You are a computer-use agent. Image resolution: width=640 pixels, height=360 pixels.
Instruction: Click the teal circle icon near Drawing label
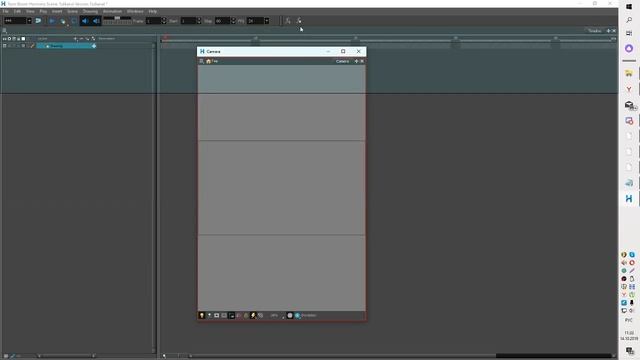tap(298, 316)
